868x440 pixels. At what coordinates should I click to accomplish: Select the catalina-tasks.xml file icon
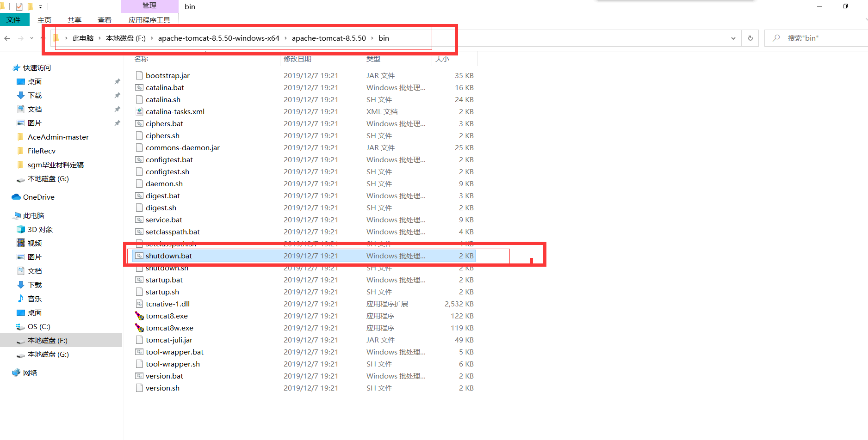pyautogui.click(x=139, y=111)
